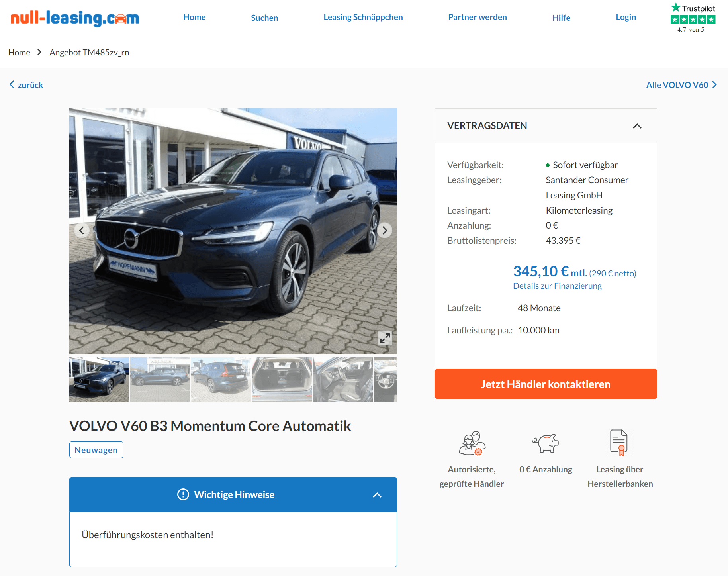Click the Home breadcrumb link
Image resolution: width=728 pixels, height=576 pixels.
[x=19, y=53]
